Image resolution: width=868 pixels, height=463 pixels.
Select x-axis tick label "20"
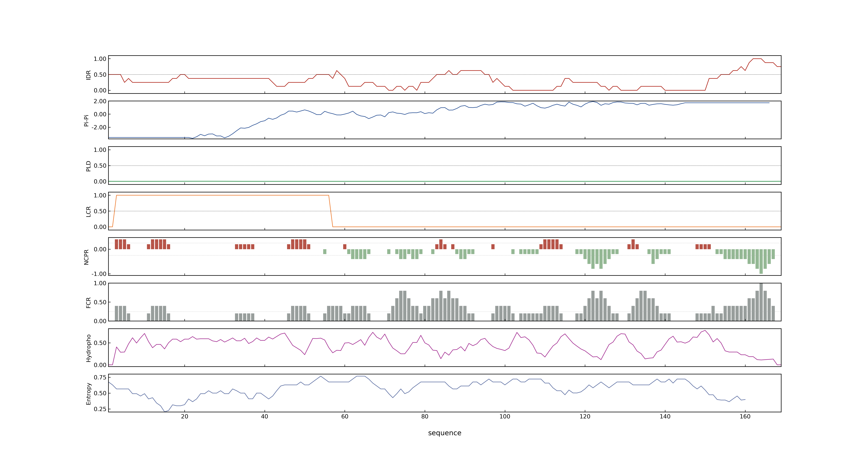[185, 416]
